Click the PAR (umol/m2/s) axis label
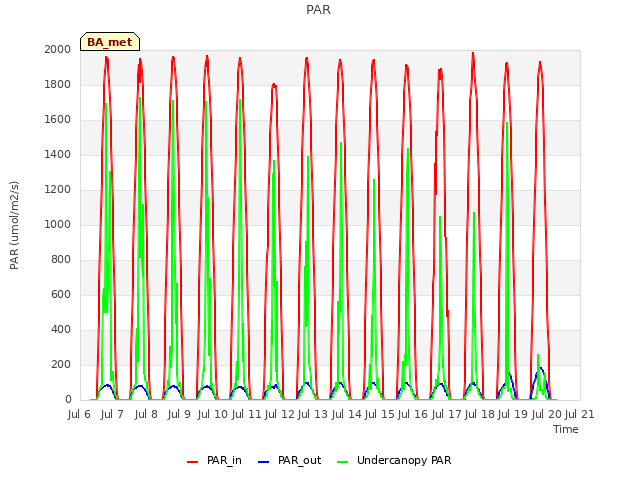 [14, 225]
